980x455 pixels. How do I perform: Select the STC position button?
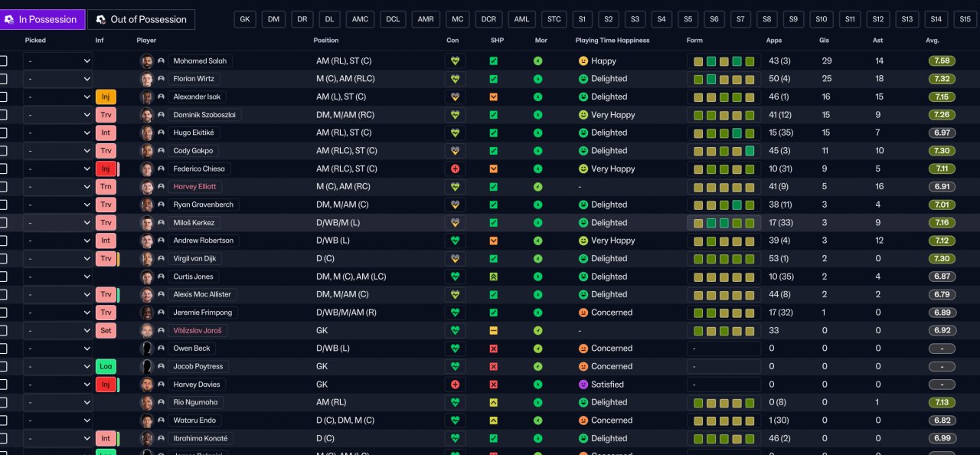click(x=554, y=19)
